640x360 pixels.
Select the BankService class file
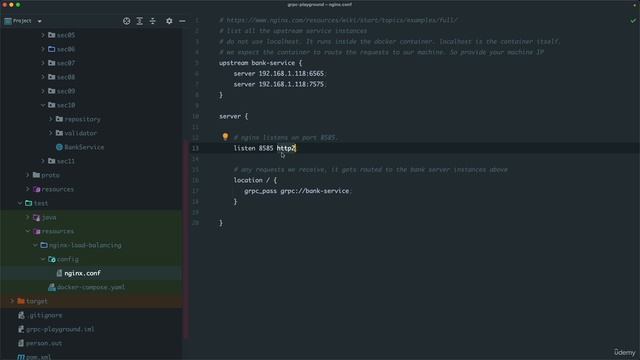(84, 147)
